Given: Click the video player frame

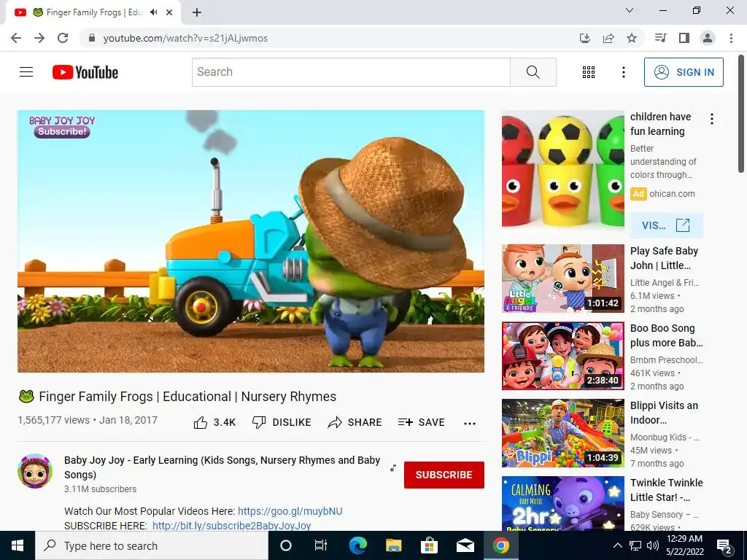Looking at the screenshot, I should click(x=251, y=241).
